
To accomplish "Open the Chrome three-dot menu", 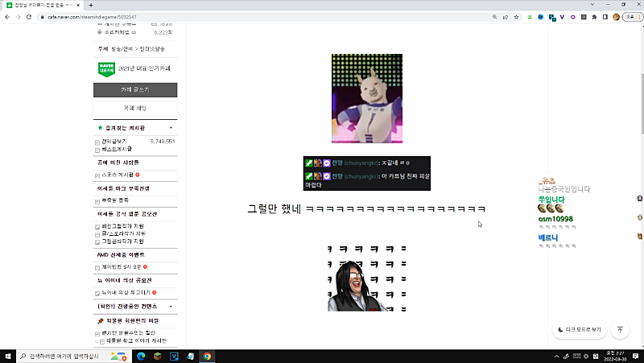I will 640,17.
